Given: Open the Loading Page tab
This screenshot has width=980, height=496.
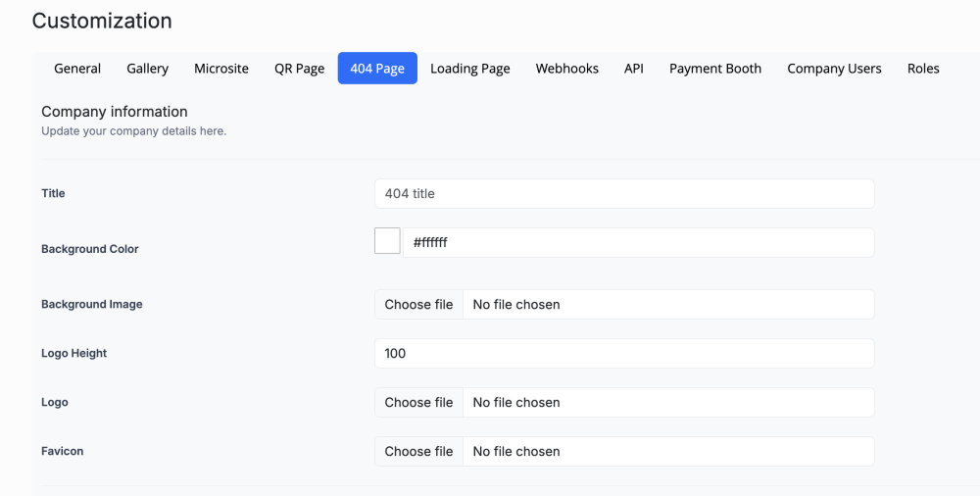Looking at the screenshot, I should click(x=470, y=69).
